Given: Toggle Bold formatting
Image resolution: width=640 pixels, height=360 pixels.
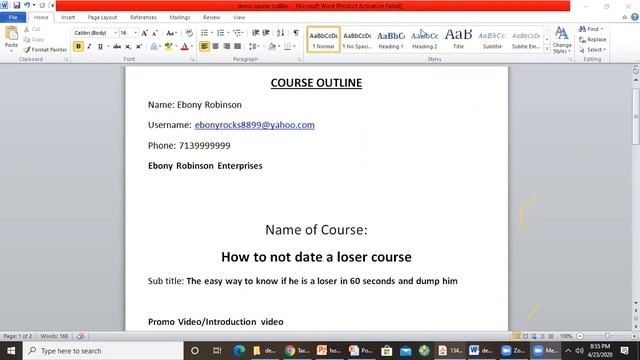Looking at the screenshot, I should point(78,47).
